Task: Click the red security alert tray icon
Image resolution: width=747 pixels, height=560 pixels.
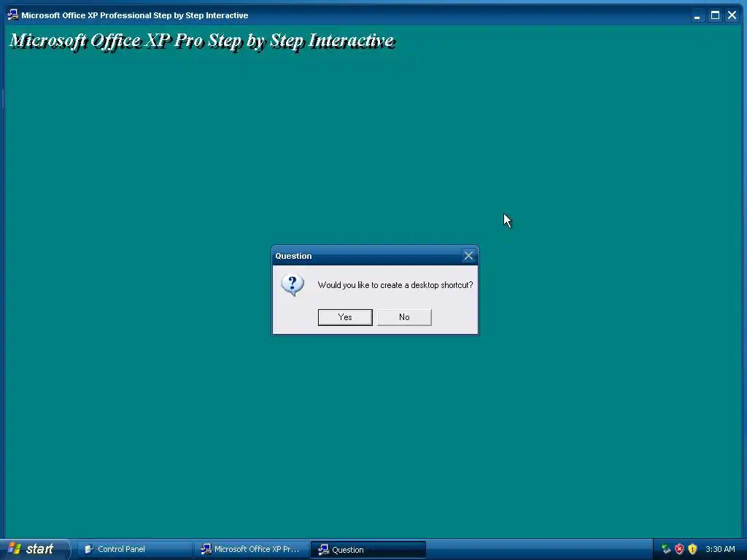Action: click(x=679, y=549)
